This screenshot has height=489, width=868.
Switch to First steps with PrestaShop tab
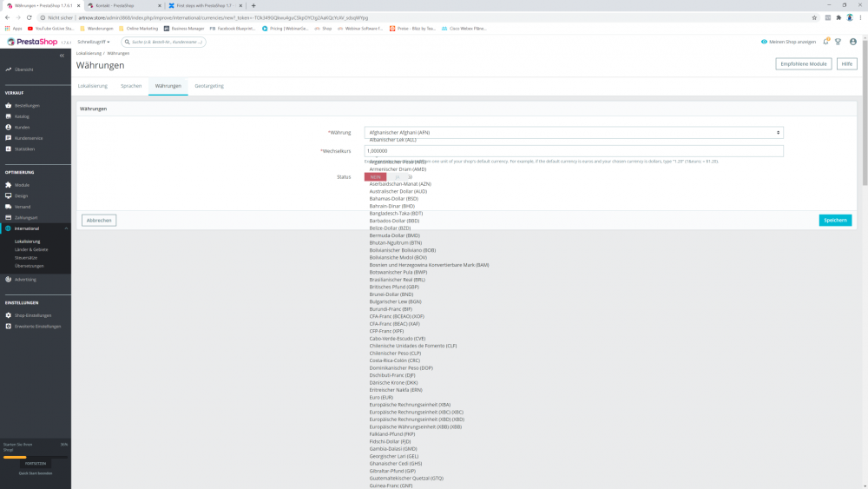click(206, 5)
